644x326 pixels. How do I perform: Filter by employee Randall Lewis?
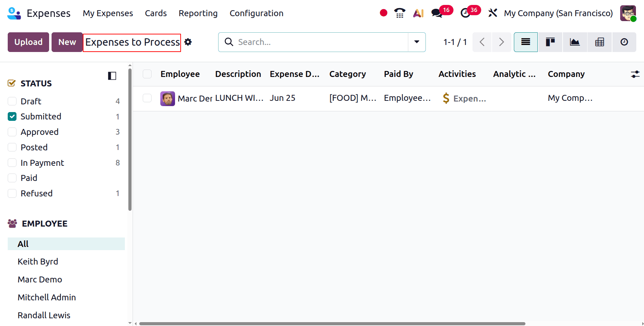pyautogui.click(x=44, y=315)
